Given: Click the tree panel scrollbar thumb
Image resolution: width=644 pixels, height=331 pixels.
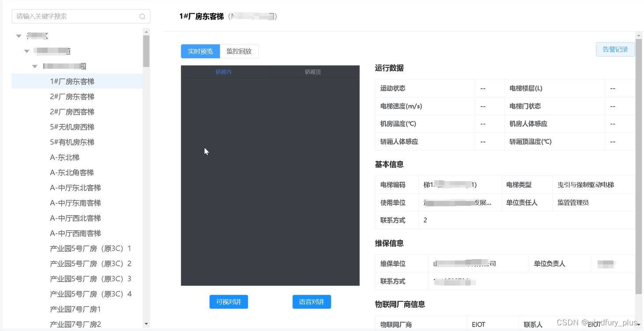Looking at the screenshot, I should point(146,51).
